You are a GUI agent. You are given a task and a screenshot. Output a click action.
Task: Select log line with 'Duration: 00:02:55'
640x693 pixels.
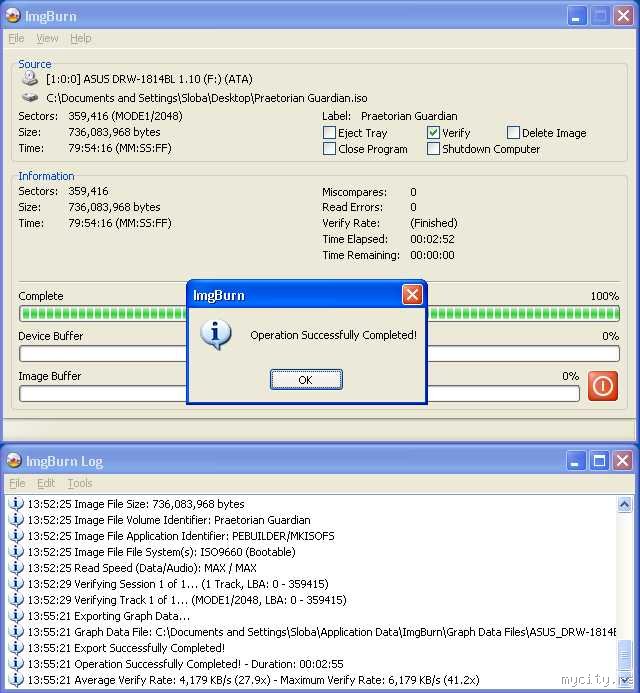pyautogui.click(x=186, y=663)
